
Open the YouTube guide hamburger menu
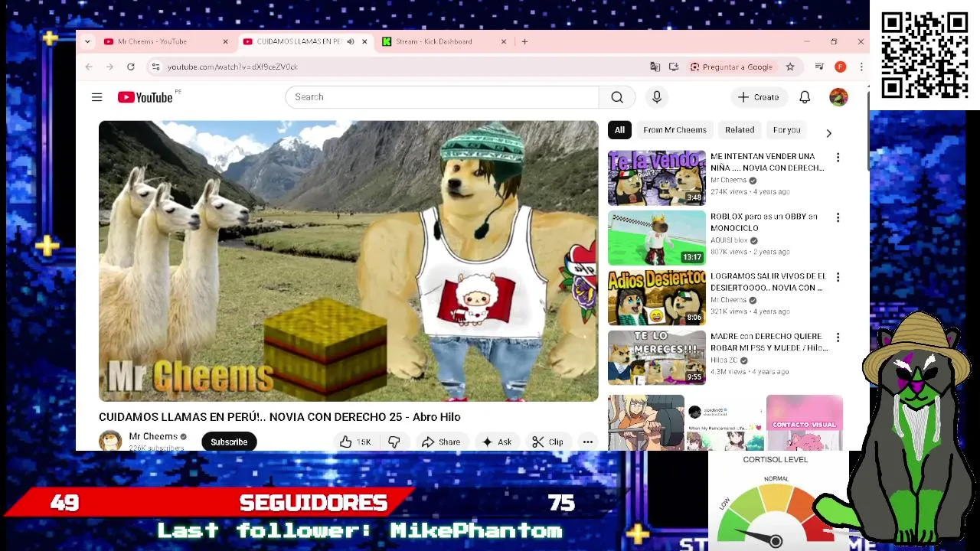(96, 97)
